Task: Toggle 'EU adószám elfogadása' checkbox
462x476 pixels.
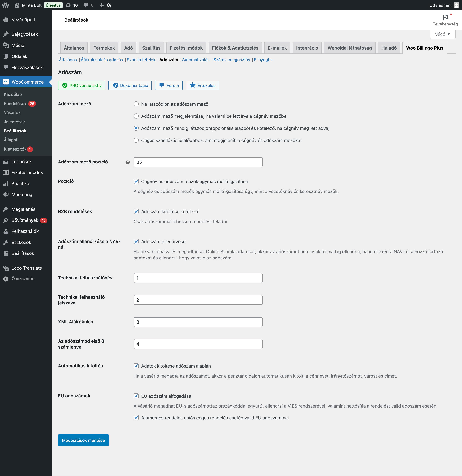Action: click(x=136, y=396)
